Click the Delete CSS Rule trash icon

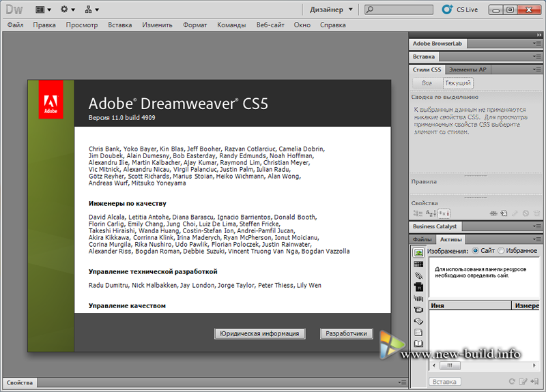[536, 213]
